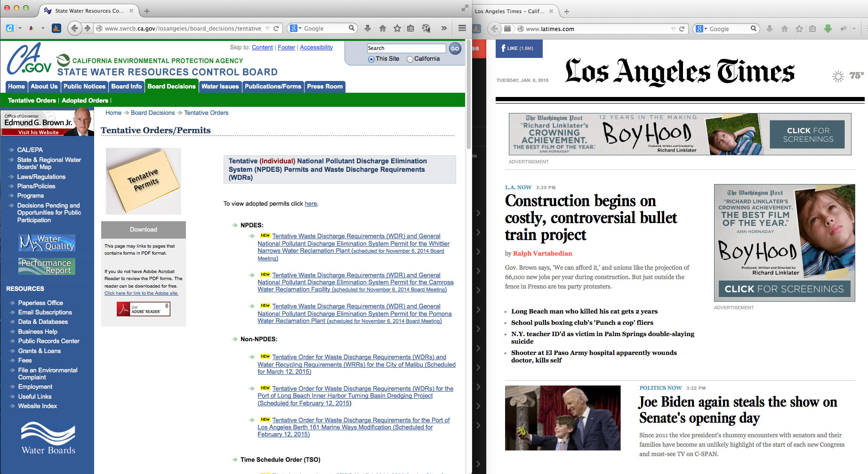Viewport: 868px width, 474px height.
Task: Open author Ralph Vartabedian link
Action: tap(542, 253)
